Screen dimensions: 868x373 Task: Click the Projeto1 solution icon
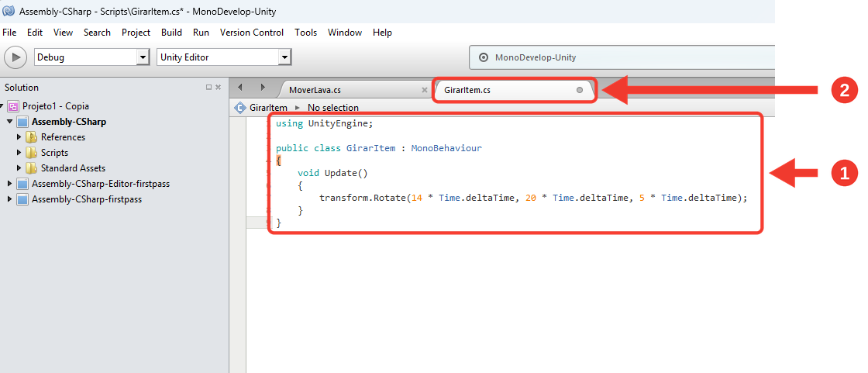coord(14,106)
